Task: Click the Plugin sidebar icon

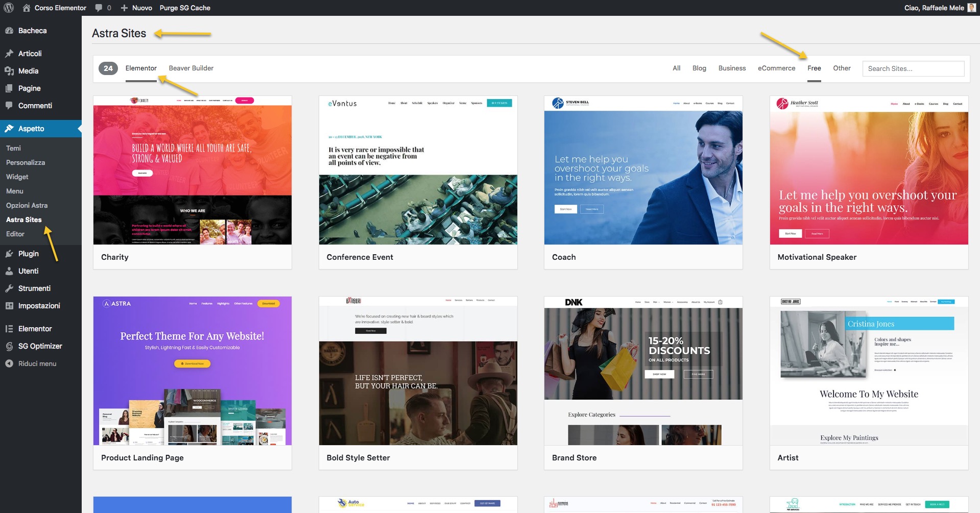Action: click(x=9, y=254)
